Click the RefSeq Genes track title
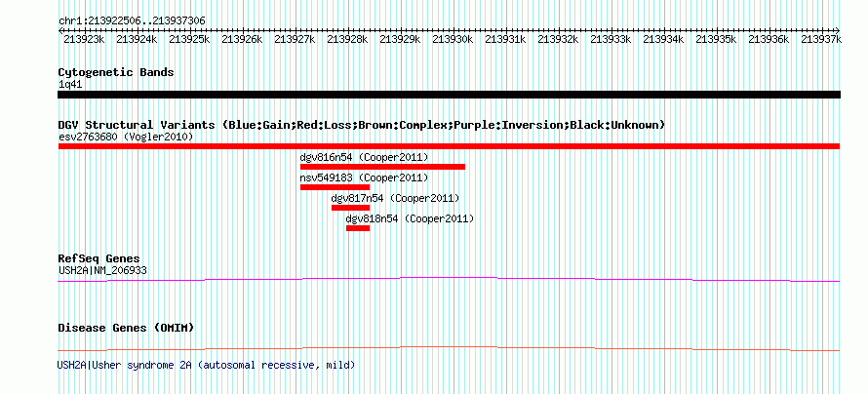This screenshot has width=868, height=394. click(x=99, y=258)
